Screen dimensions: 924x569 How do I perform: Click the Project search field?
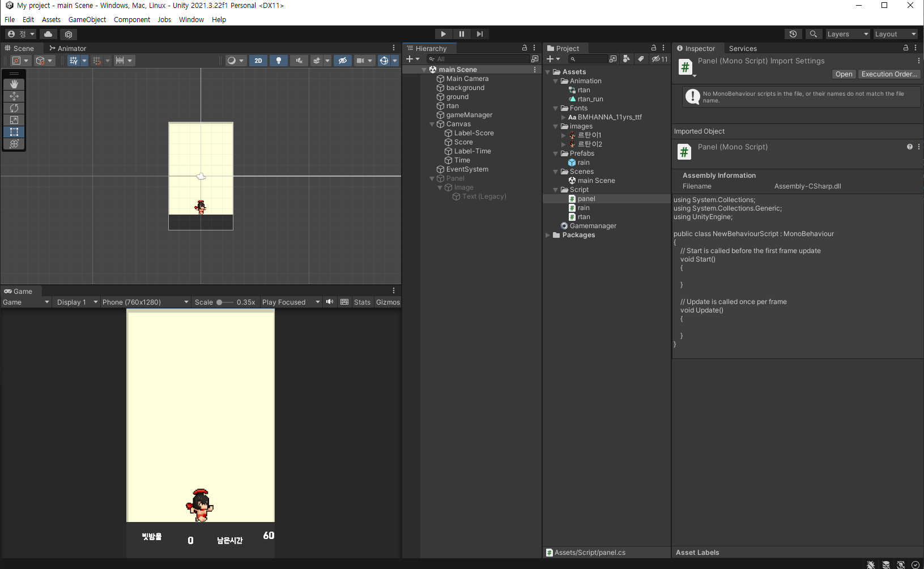tap(587, 59)
